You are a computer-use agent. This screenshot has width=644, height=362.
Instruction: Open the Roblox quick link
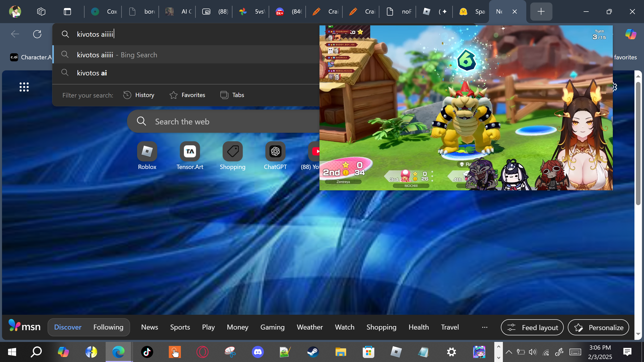(147, 156)
